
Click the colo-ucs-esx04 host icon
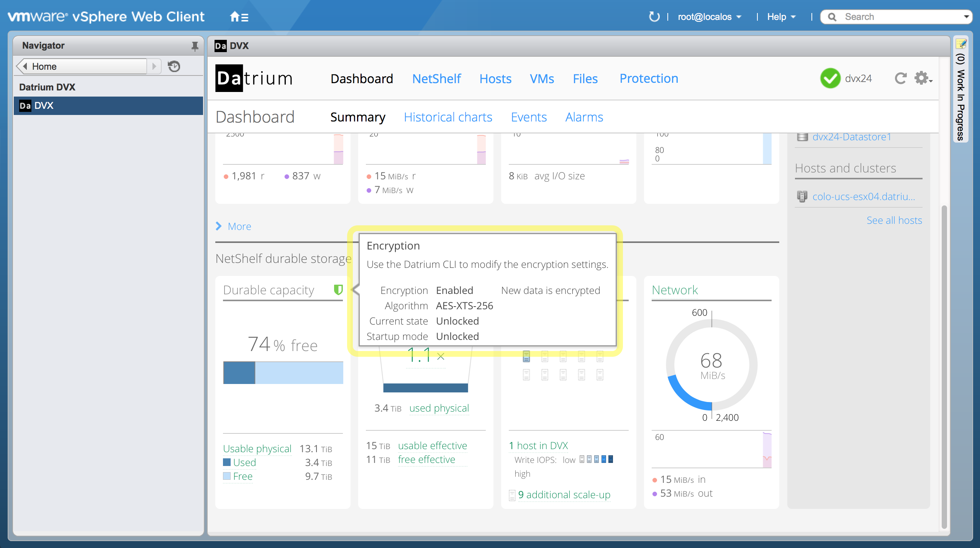(802, 197)
